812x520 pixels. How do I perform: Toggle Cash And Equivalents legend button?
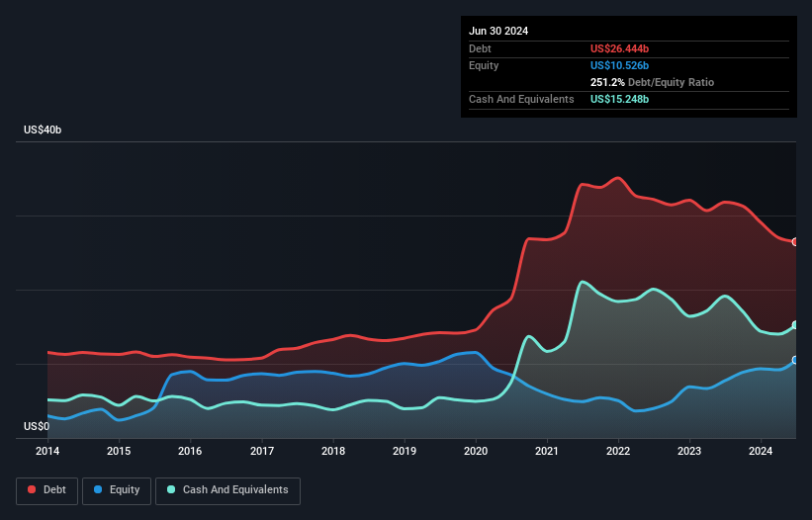(227, 490)
